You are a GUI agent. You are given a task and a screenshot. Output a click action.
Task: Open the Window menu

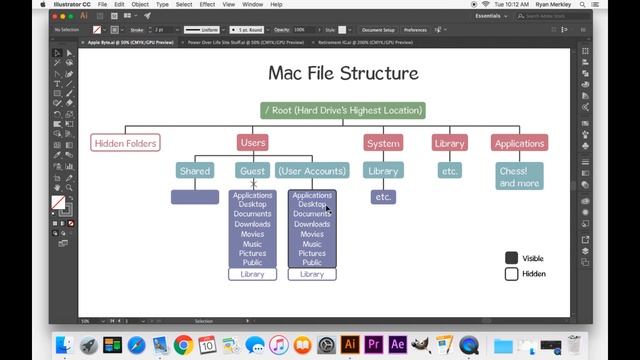click(x=253, y=4)
